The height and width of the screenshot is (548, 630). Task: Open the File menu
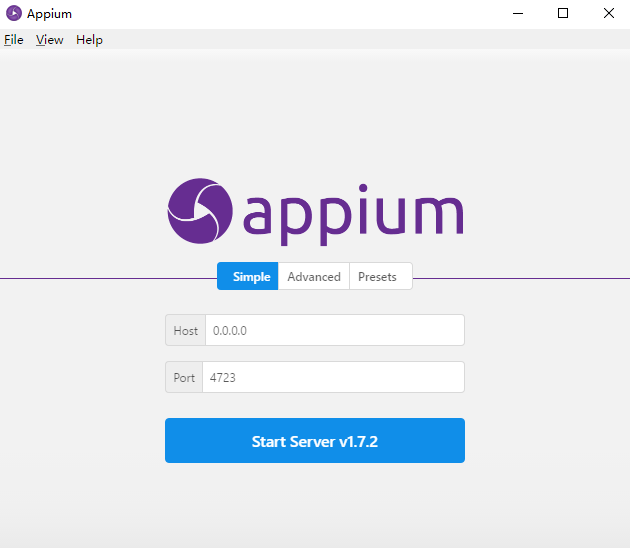click(x=14, y=40)
